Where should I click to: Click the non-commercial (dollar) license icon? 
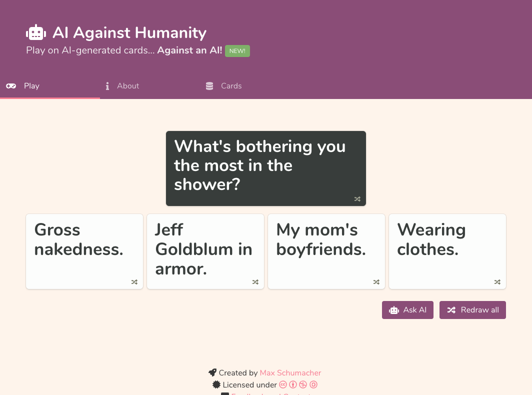coord(303,384)
